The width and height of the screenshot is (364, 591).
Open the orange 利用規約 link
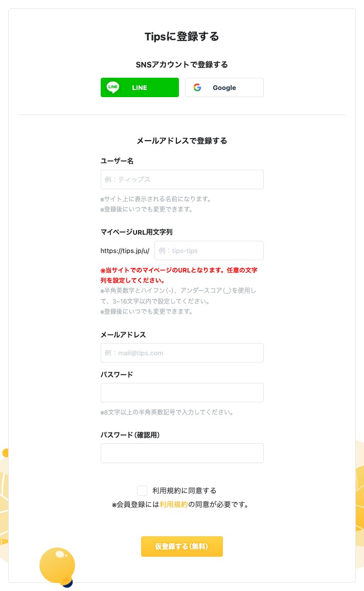tap(173, 504)
